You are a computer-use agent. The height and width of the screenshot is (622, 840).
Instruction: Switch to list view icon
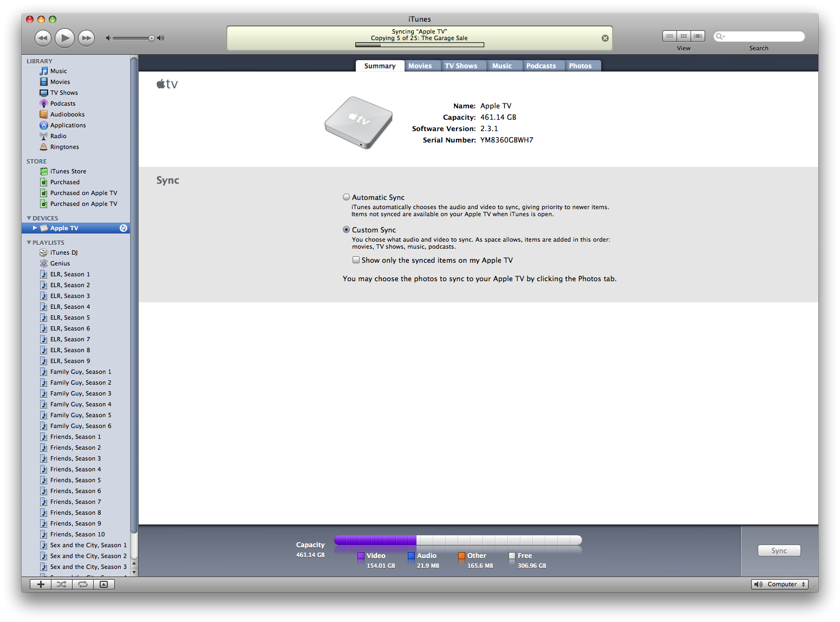pos(670,36)
